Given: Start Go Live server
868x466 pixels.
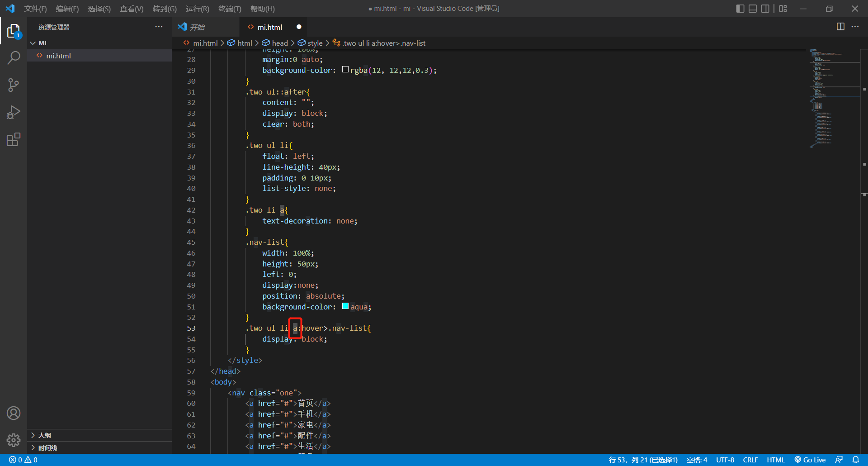Looking at the screenshot, I should pos(810,460).
